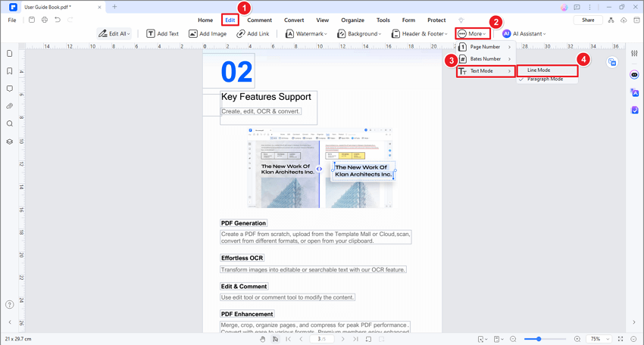Select Line Mode option
Image resolution: width=644 pixels, height=345 pixels.
(x=547, y=70)
